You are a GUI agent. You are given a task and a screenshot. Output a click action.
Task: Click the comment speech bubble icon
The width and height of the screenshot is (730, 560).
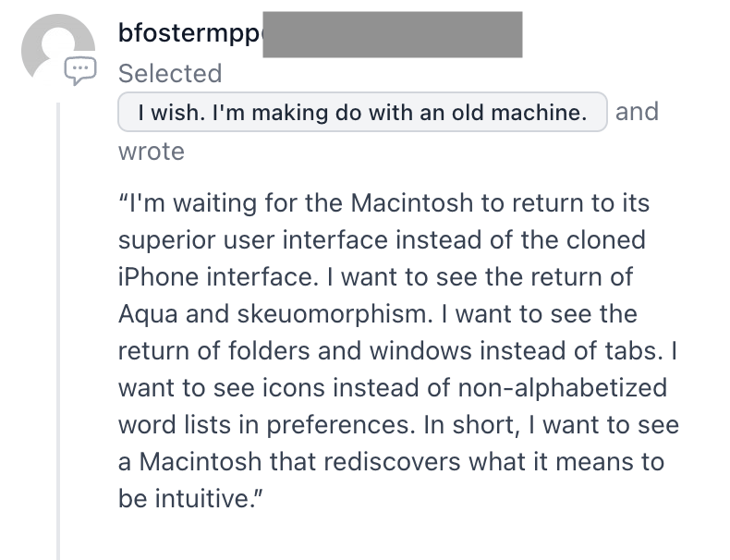click(80, 70)
